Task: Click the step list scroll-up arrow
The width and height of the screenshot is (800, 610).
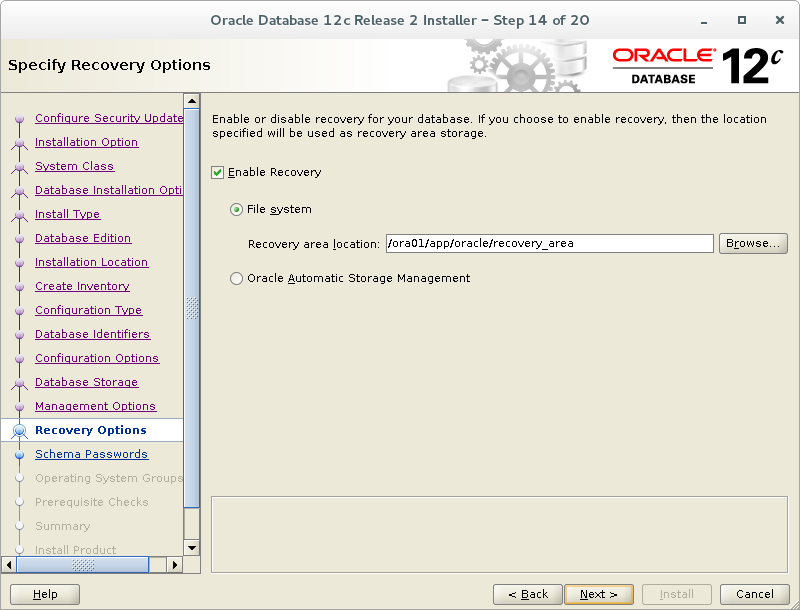Action: [192, 101]
